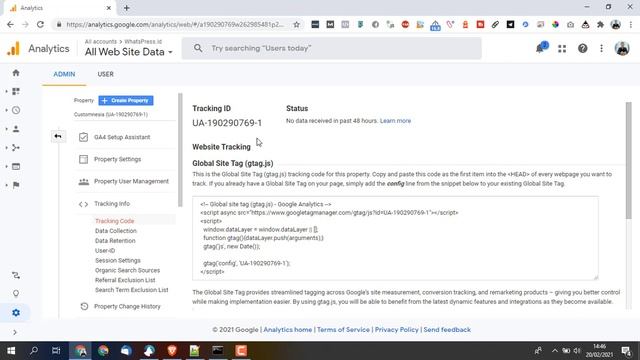Open the Audience person sidebar icon
The height and width of the screenshot is (360, 640).
tap(16, 129)
